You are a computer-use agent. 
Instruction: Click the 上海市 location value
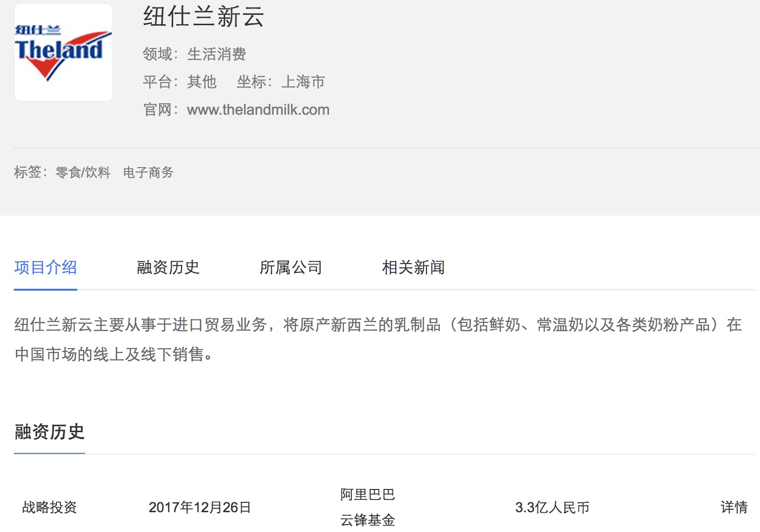(303, 82)
